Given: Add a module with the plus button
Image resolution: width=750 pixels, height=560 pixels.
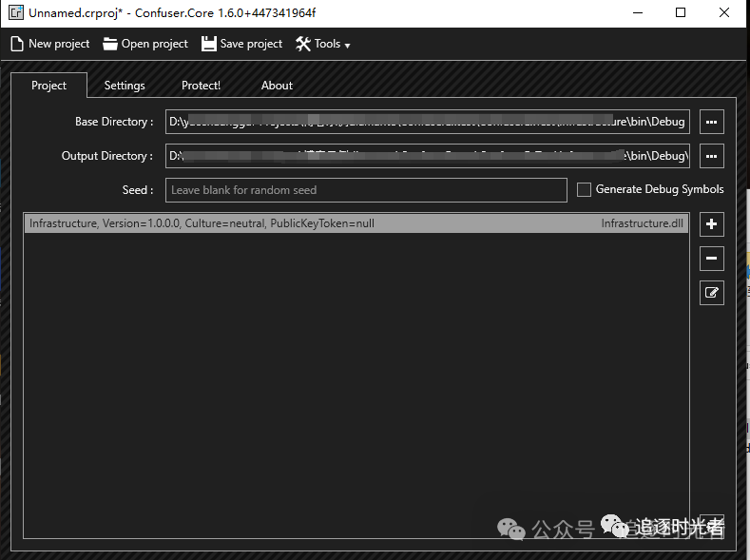Looking at the screenshot, I should (711, 224).
